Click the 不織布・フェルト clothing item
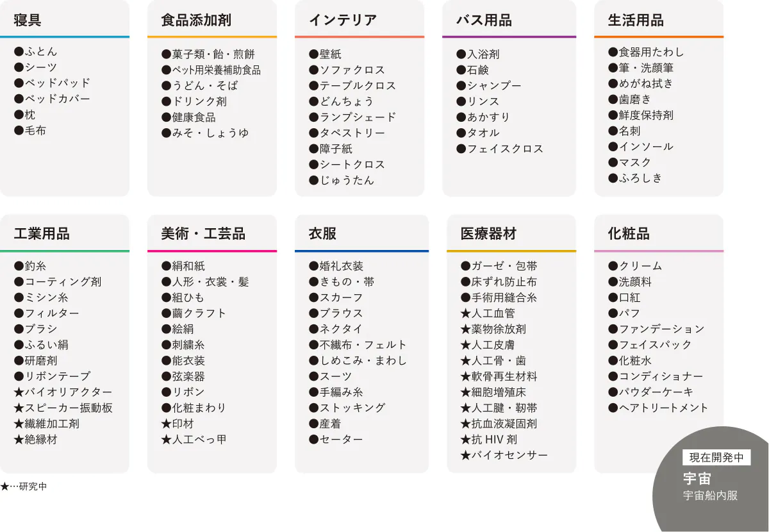769x532 pixels. point(363,345)
